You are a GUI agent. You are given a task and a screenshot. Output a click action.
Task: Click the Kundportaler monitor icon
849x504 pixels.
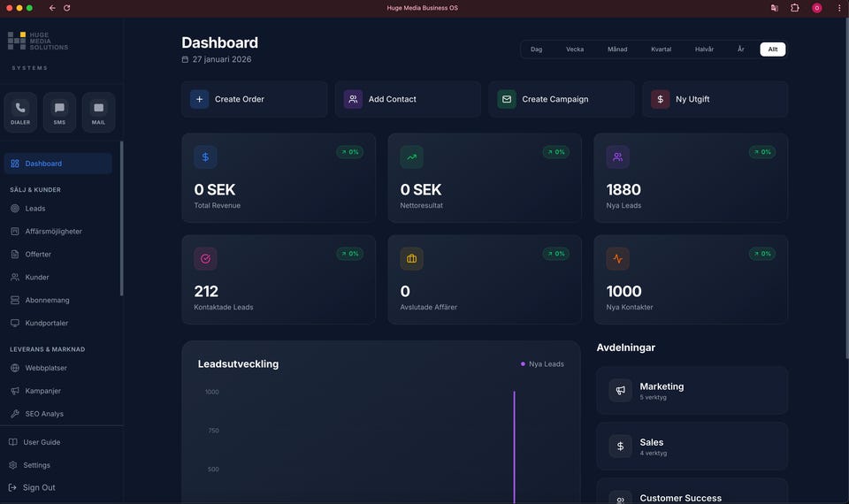(15, 323)
